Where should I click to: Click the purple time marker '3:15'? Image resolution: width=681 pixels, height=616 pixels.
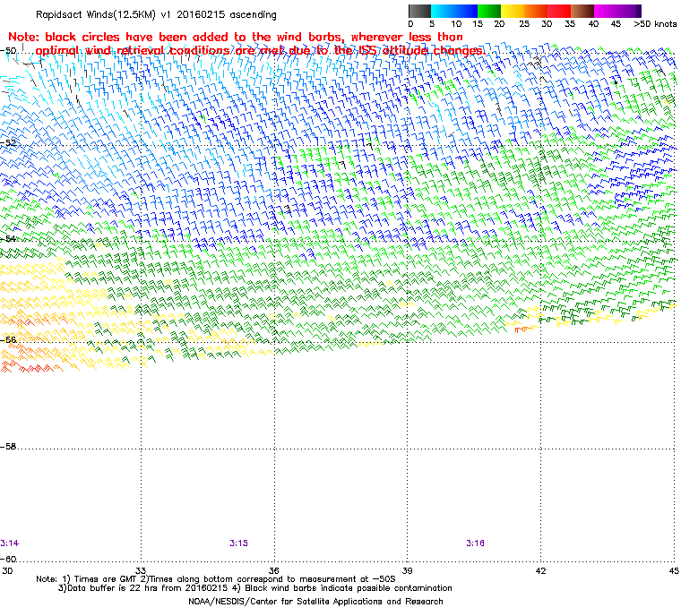238,543
